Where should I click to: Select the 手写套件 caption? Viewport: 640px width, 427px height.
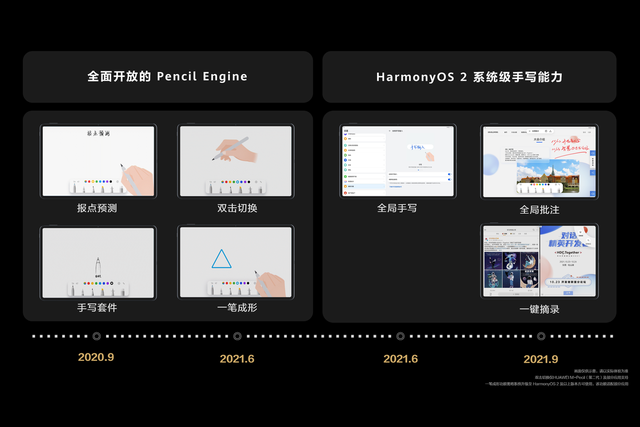(97, 308)
